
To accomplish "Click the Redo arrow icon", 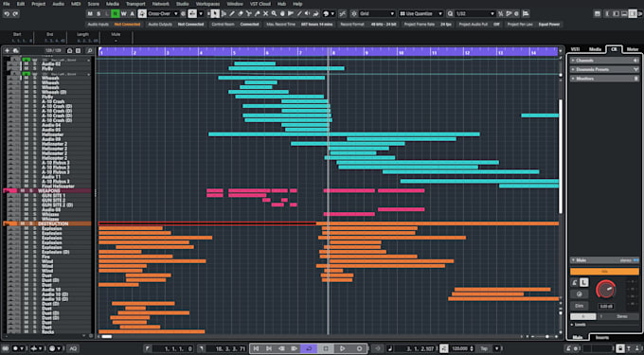I will tap(15, 13).
